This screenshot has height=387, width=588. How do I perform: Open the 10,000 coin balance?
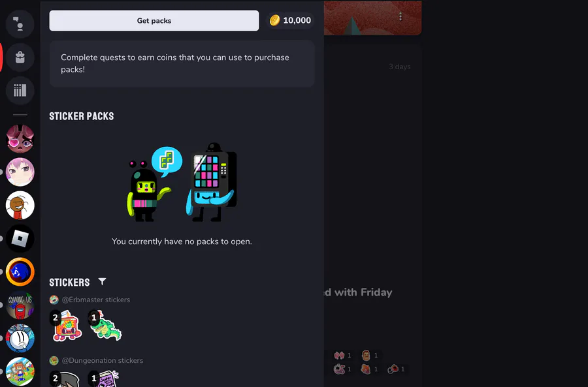(x=290, y=20)
